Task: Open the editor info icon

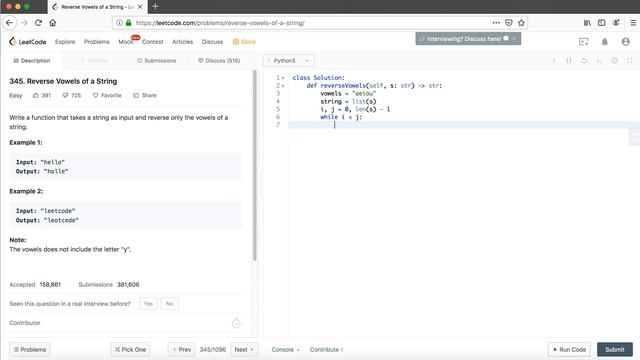Action: point(554,60)
